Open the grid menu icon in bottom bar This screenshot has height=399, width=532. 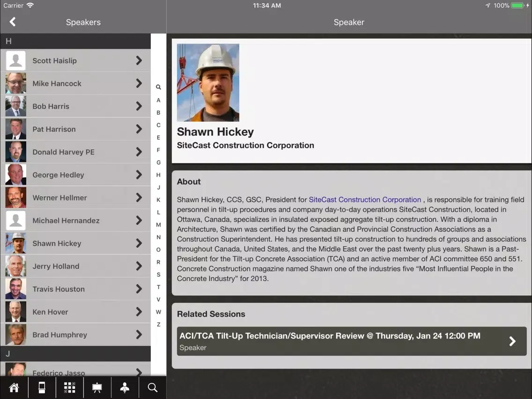[x=70, y=387]
